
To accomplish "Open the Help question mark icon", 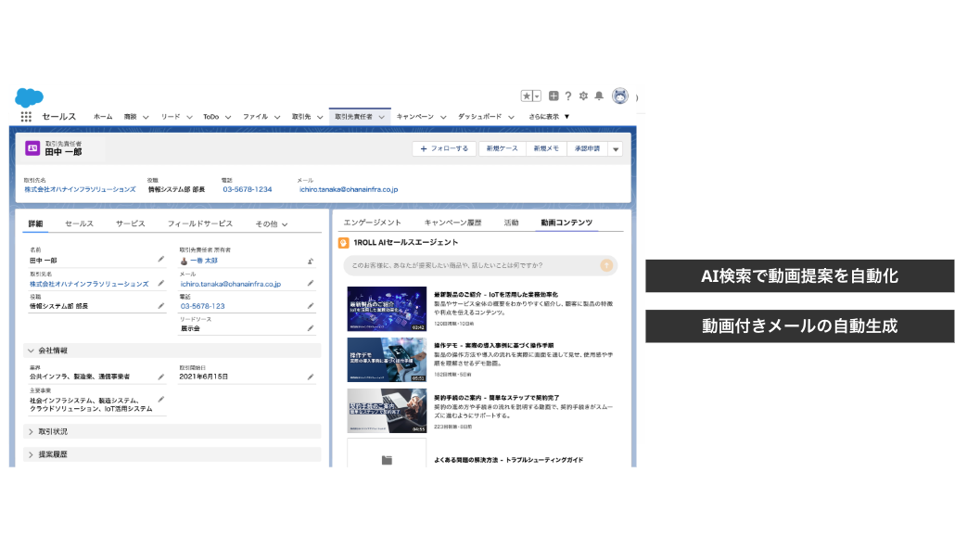I will [568, 96].
